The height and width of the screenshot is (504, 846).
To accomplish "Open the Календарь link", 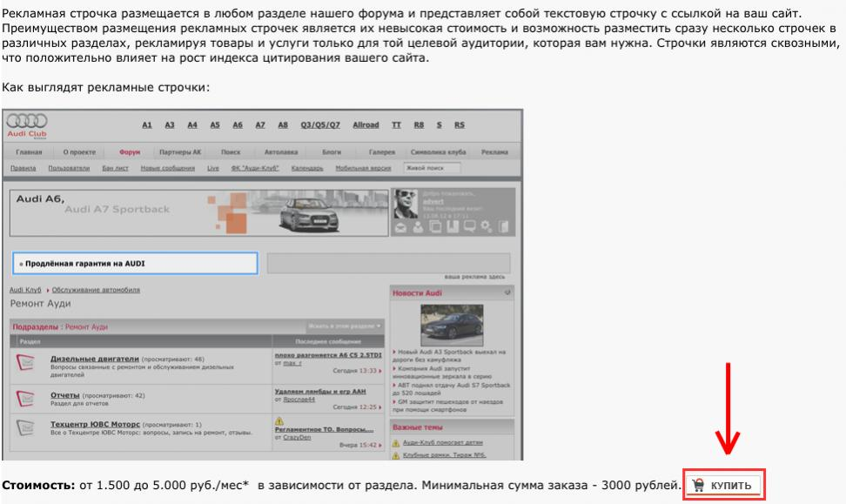I will coord(307,168).
